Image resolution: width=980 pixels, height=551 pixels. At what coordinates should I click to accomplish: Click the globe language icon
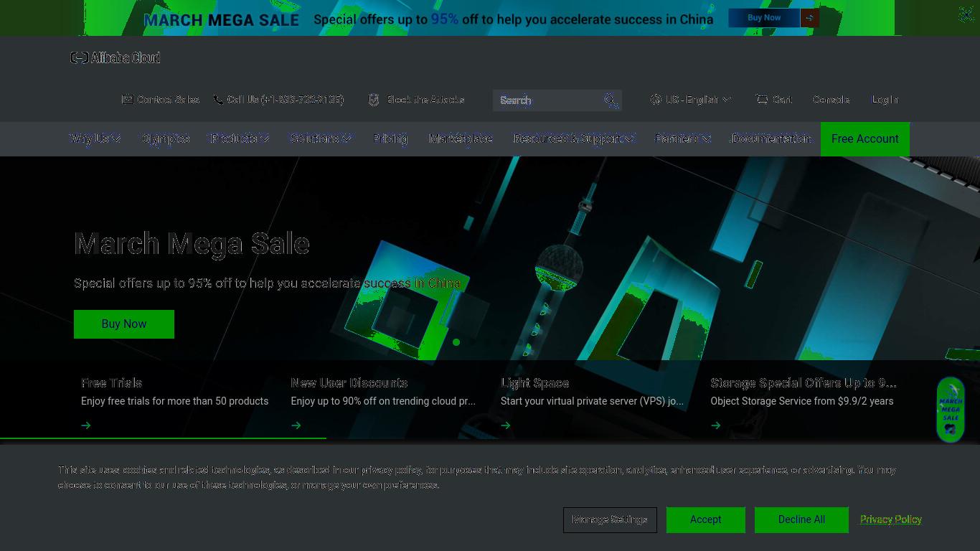tap(656, 100)
